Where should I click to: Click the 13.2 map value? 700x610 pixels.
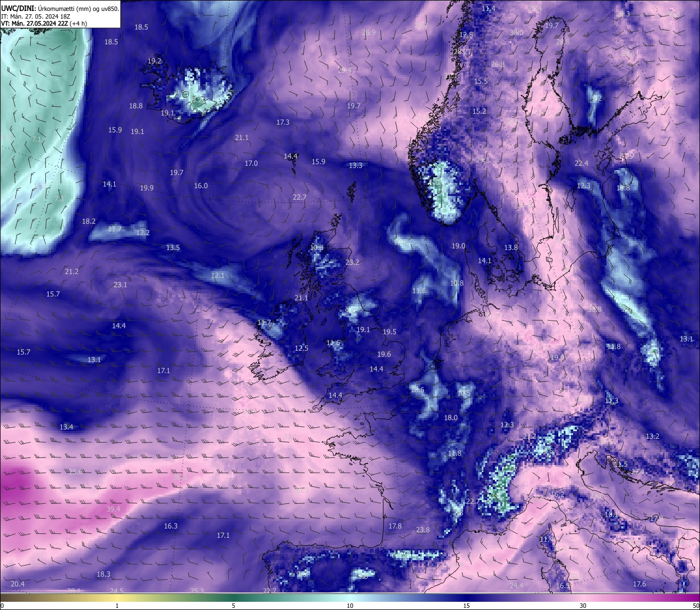tap(652, 436)
